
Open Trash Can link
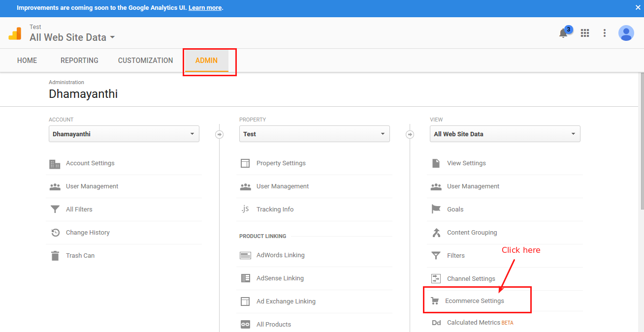[x=80, y=256]
